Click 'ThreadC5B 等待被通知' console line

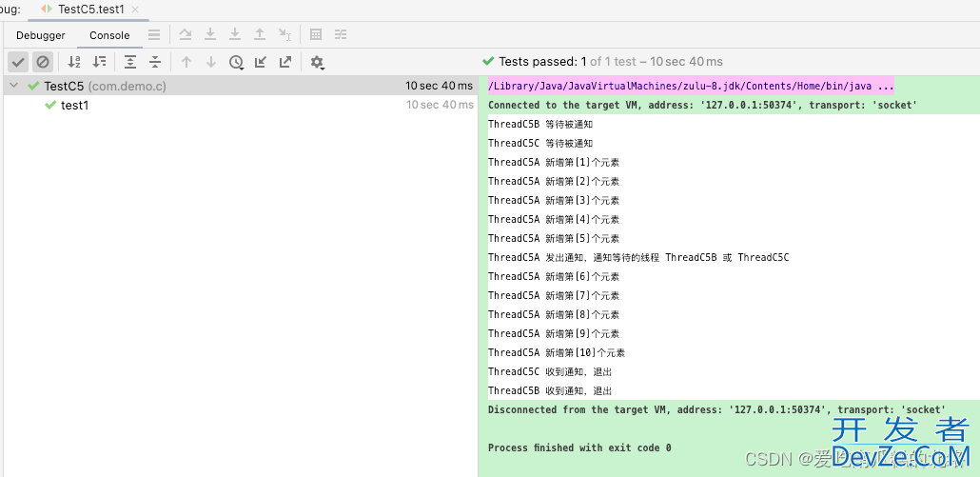click(x=540, y=124)
